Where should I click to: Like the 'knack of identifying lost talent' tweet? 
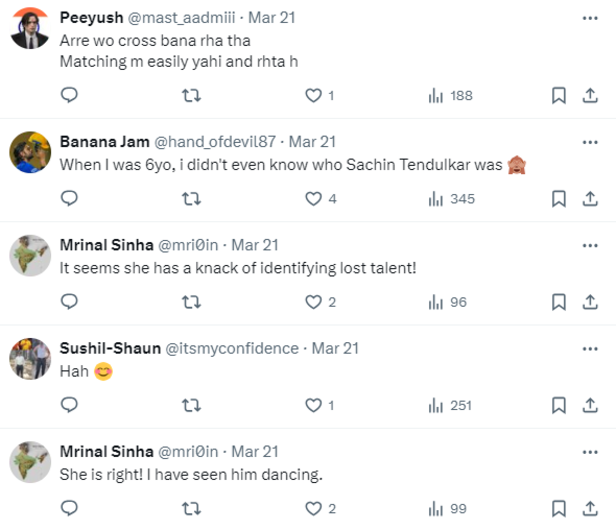[314, 302]
